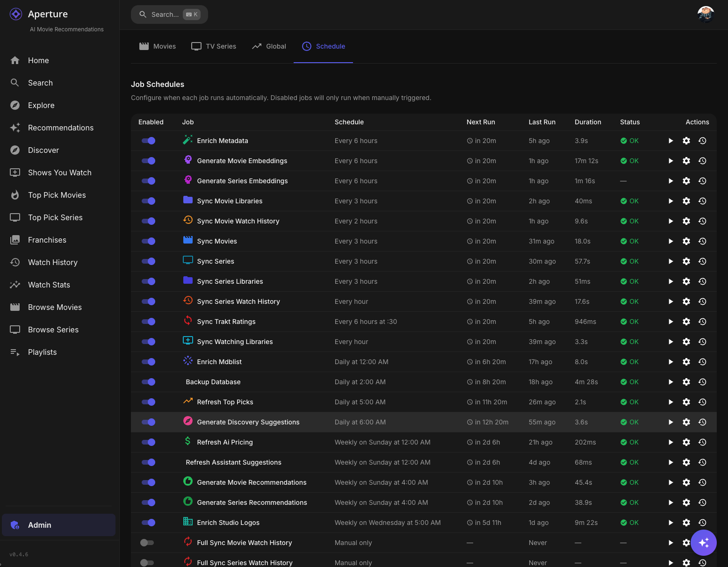Screen dimensions: 728x567
Task: Select the Global tab
Action: click(269, 46)
